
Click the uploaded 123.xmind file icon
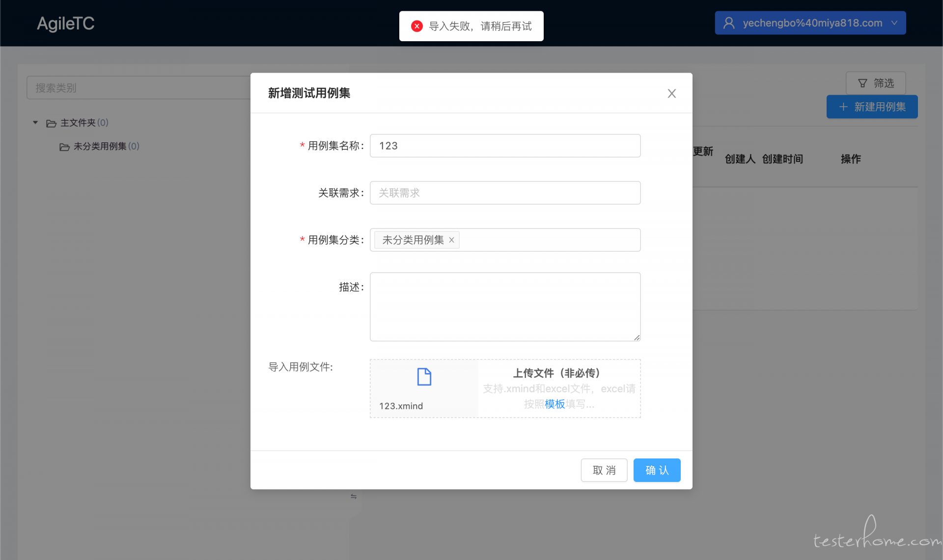click(424, 377)
